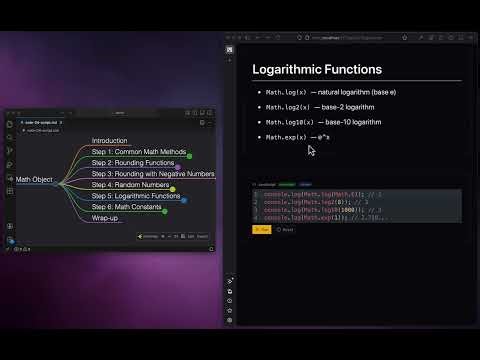Click the Math.log(x) natural logarithm bullet
The image size is (480, 360).
[331, 92]
